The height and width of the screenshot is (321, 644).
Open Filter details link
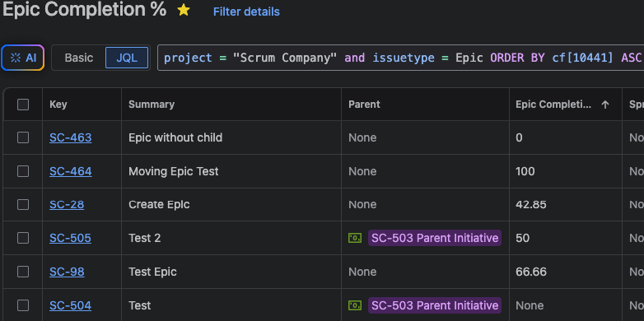(x=246, y=12)
